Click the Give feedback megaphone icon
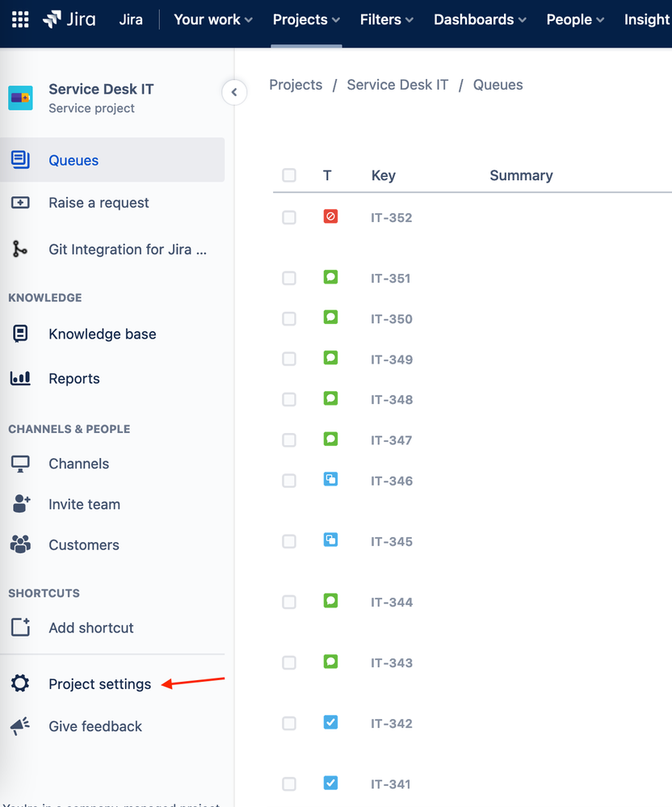Image resolution: width=672 pixels, height=807 pixels. click(x=20, y=726)
